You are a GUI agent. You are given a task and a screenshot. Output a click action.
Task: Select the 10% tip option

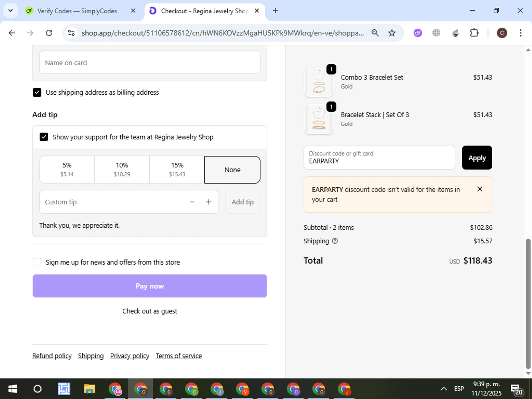pyautogui.click(x=122, y=170)
